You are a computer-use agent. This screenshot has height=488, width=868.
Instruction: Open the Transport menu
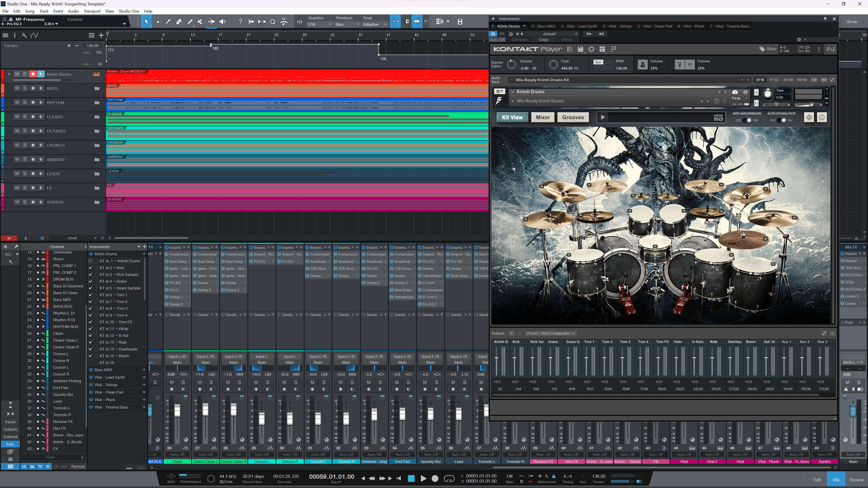(92, 11)
